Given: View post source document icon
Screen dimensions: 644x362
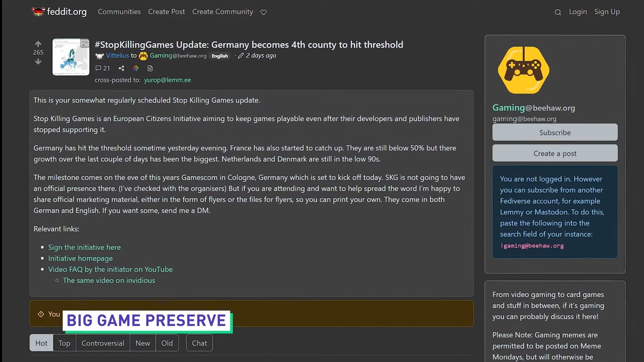Looking at the screenshot, I should (x=150, y=68).
